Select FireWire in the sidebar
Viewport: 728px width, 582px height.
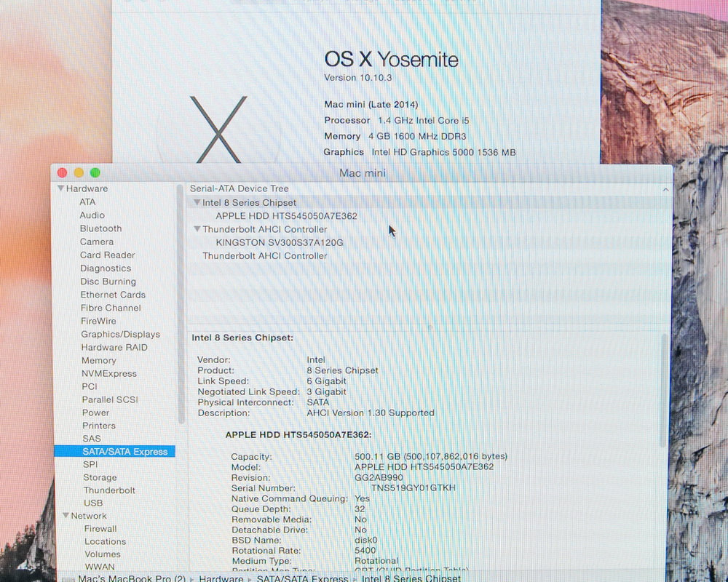tap(98, 321)
